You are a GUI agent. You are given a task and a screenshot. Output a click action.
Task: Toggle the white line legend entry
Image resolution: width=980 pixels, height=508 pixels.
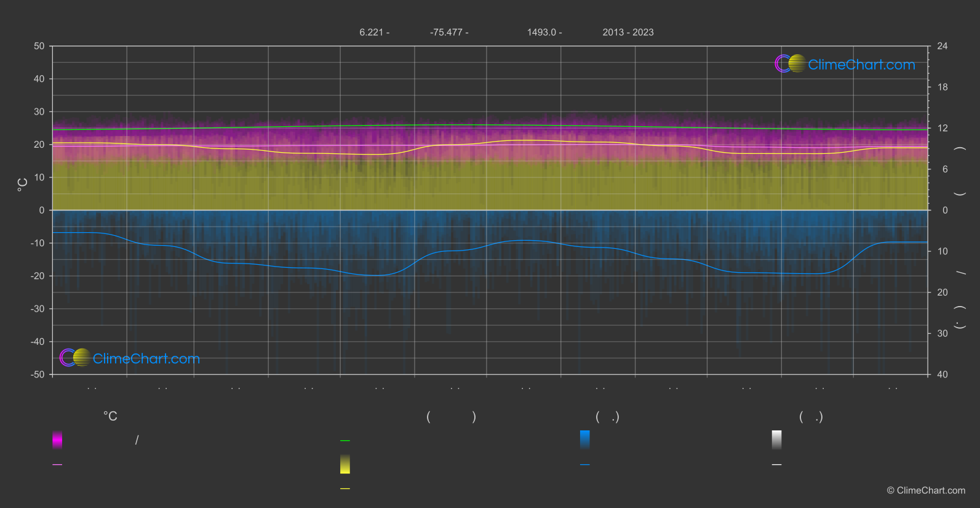(777, 465)
